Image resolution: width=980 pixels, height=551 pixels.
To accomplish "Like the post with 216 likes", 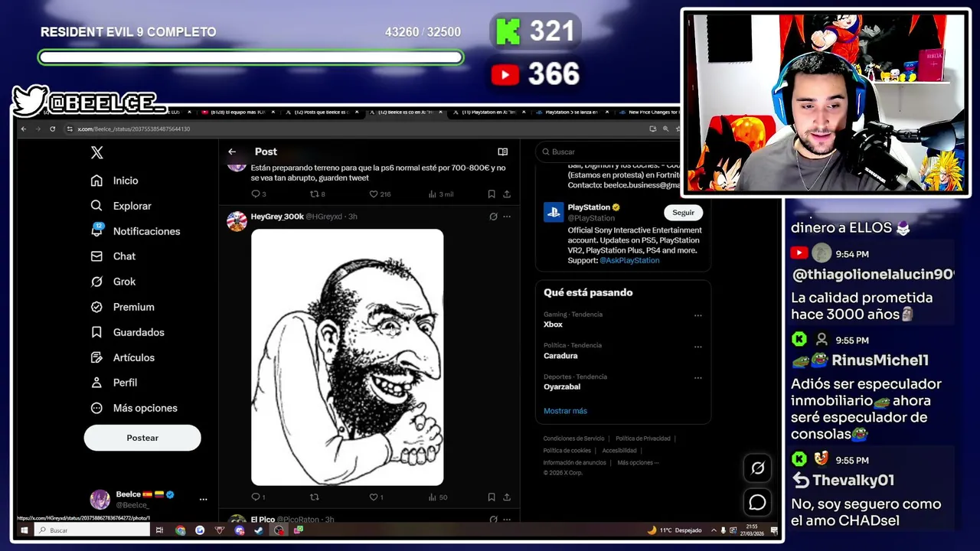I will [x=380, y=194].
